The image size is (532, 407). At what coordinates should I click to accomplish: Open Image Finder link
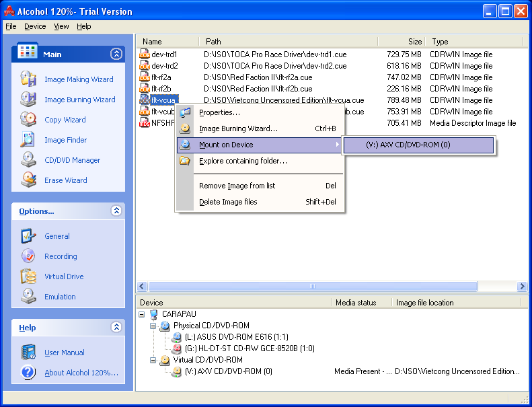[x=66, y=140]
